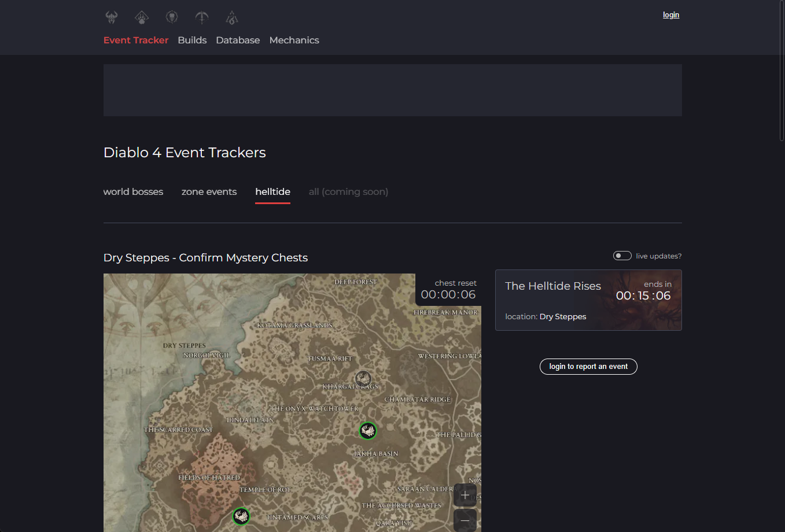The width and height of the screenshot is (785, 532).
Task: Click THE SCARRED COAST map label
Action: [x=178, y=430]
